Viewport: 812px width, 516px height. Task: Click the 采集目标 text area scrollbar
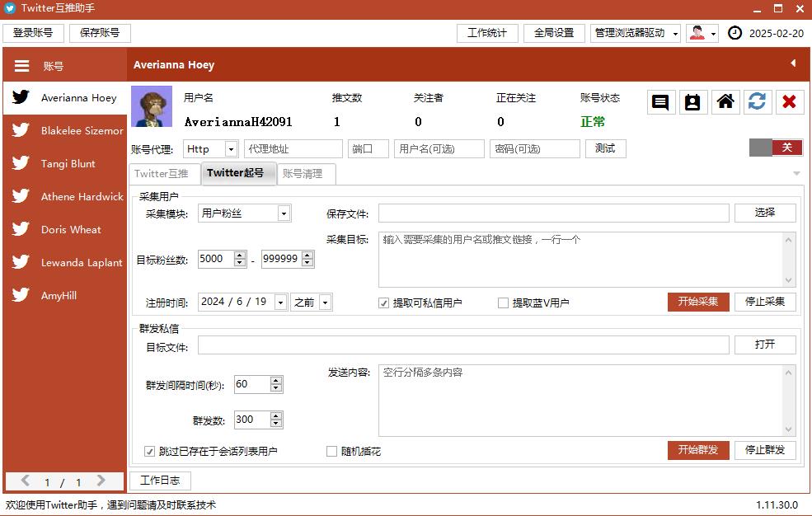tap(789, 260)
